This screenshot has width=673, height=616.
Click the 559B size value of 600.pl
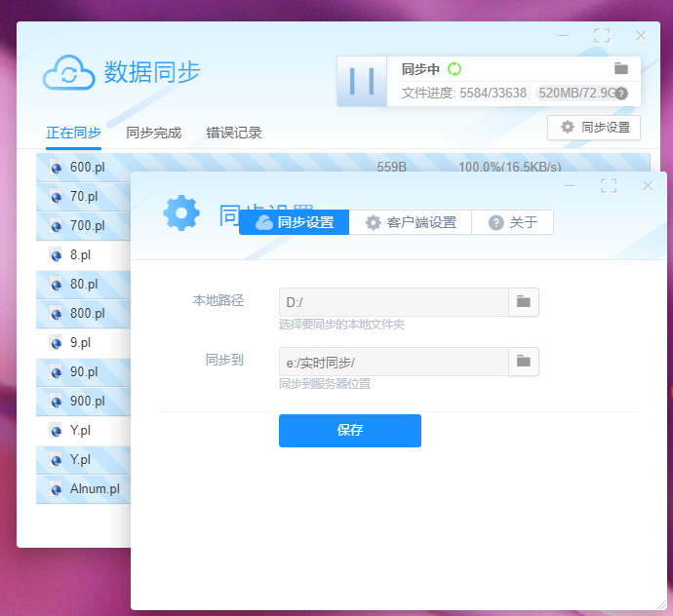[391, 167]
